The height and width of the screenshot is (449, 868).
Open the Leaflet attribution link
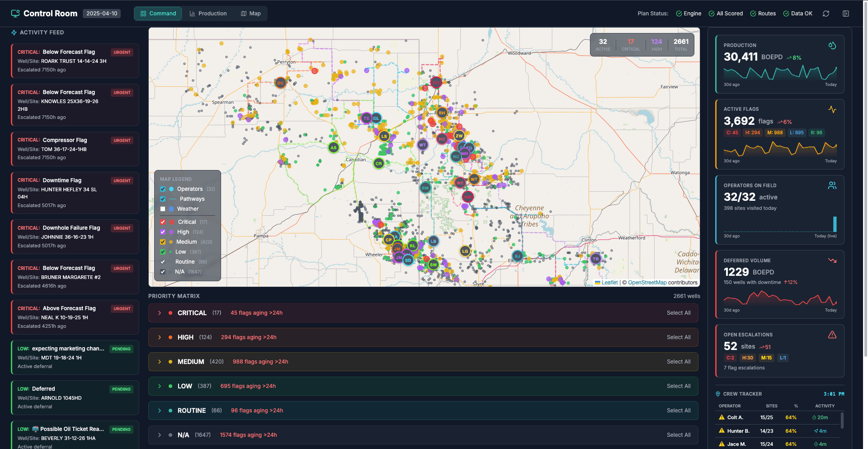click(606, 283)
